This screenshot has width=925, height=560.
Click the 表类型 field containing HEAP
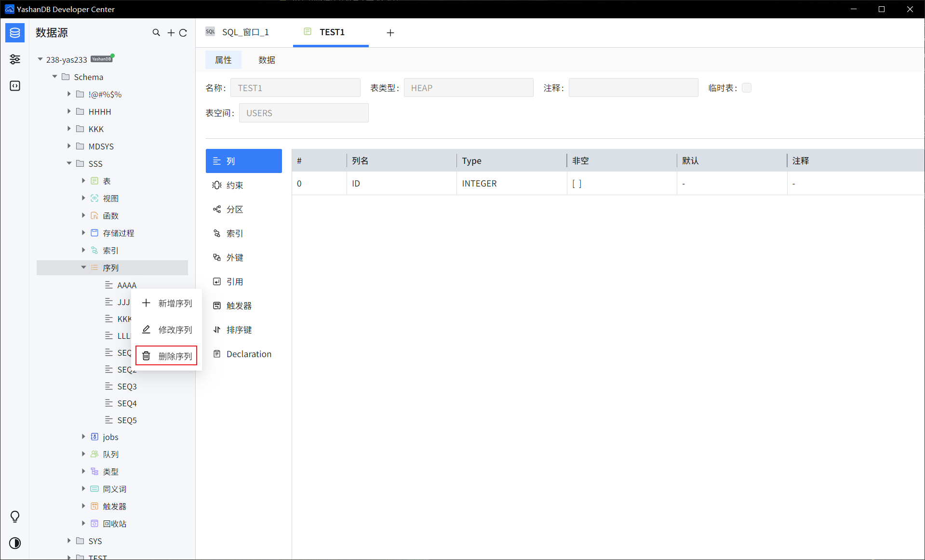(x=469, y=88)
